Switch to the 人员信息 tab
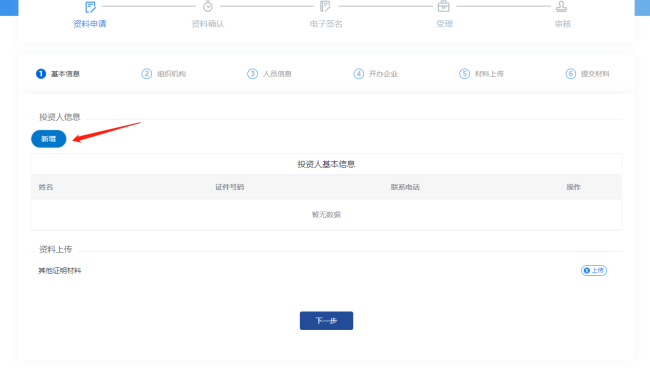The image size is (650, 374). 277,74
